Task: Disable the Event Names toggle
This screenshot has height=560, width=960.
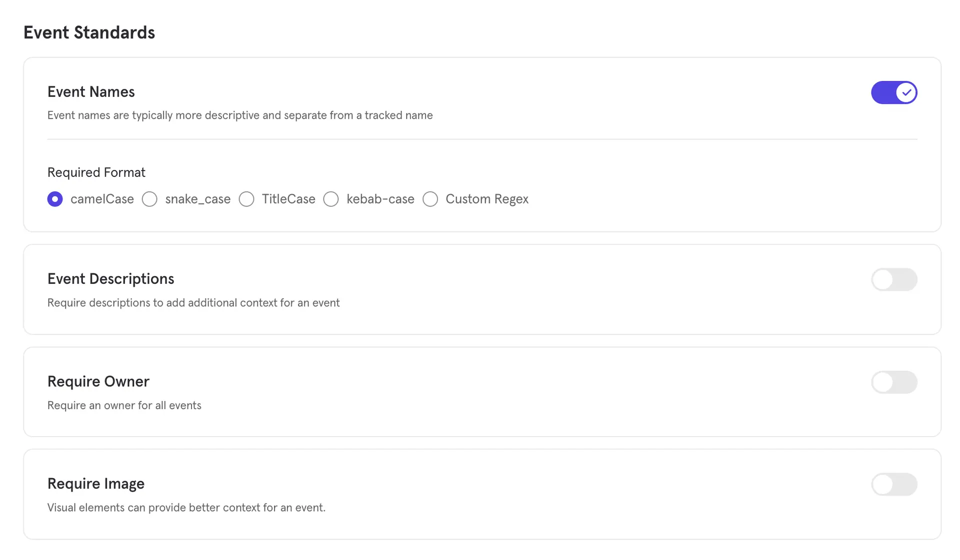Action: (x=894, y=92)
